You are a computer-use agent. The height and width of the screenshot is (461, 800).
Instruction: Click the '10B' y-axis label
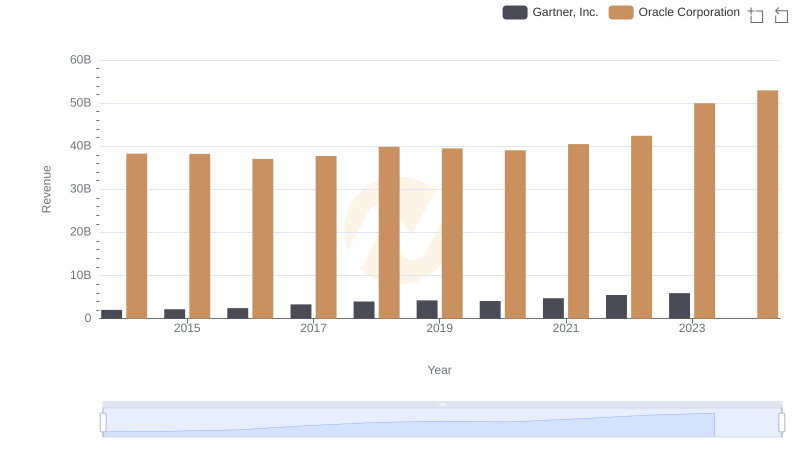click(x=81, y=275)
